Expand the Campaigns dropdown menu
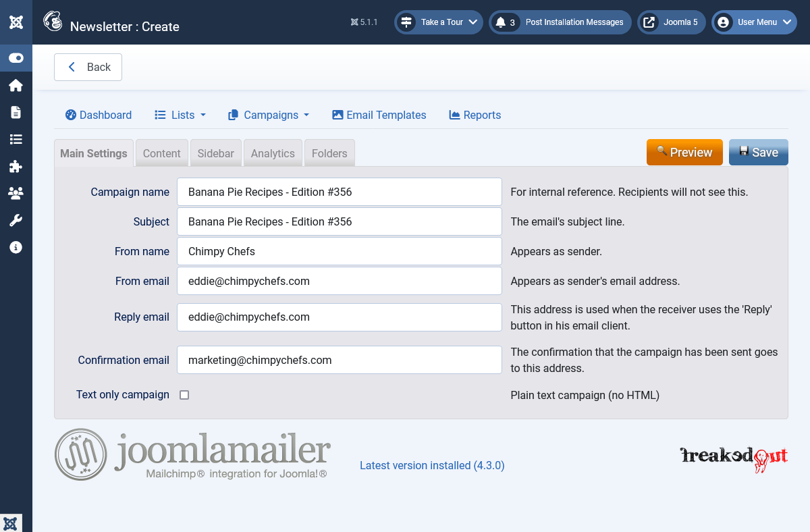Image resolution: width=810 pixels, height=532 pixels. click(x=269, y=115)
